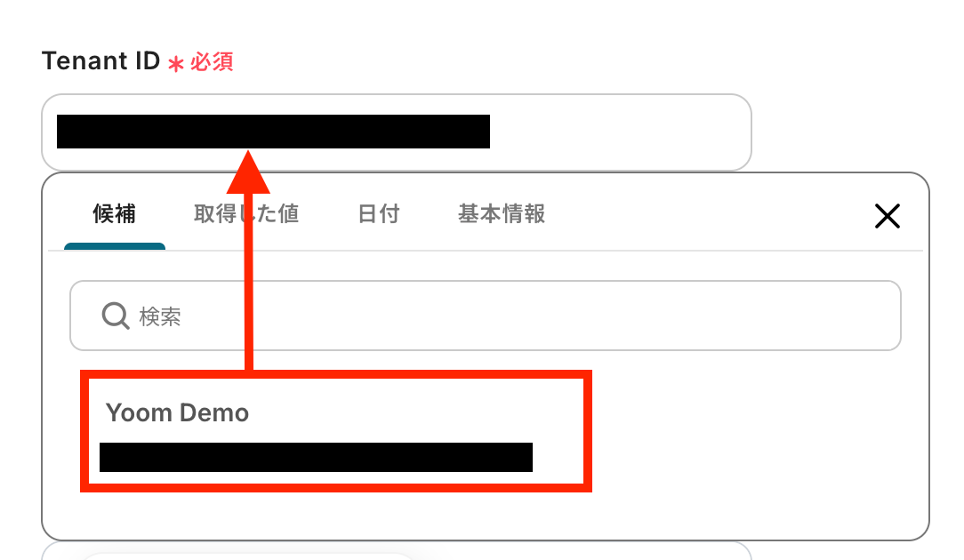This screenshot has width=964, height=560.
Task: Click the red asterisk beside Tenant ID
Action: (176, 64)
